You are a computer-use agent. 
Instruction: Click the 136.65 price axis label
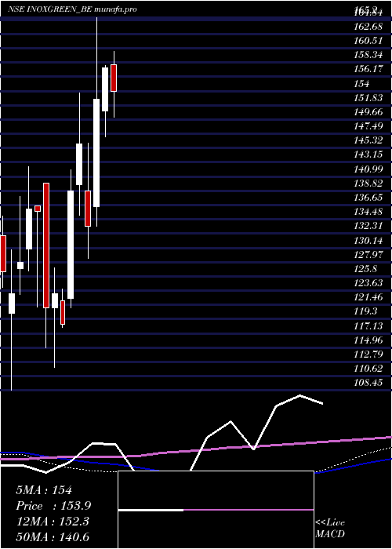point(368,198)
